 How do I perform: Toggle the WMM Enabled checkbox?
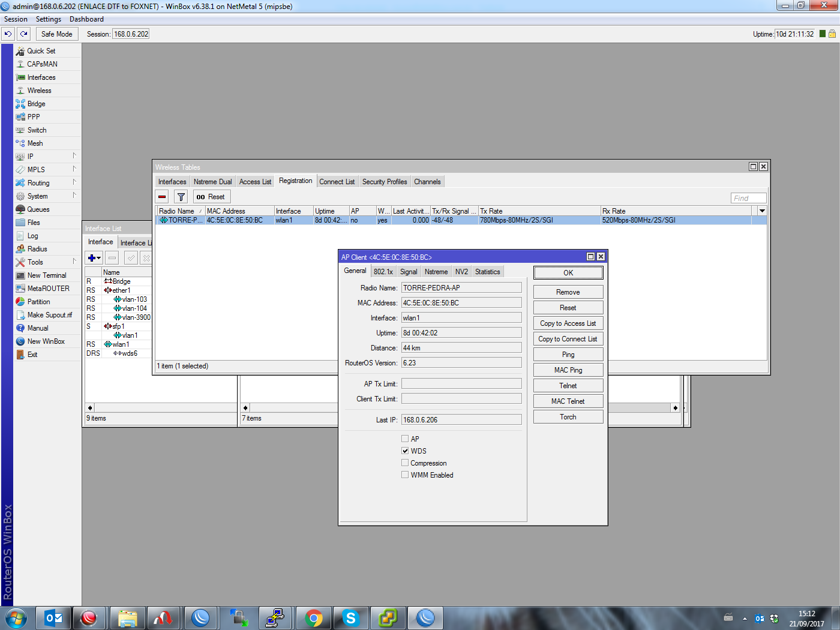(405, 475)
